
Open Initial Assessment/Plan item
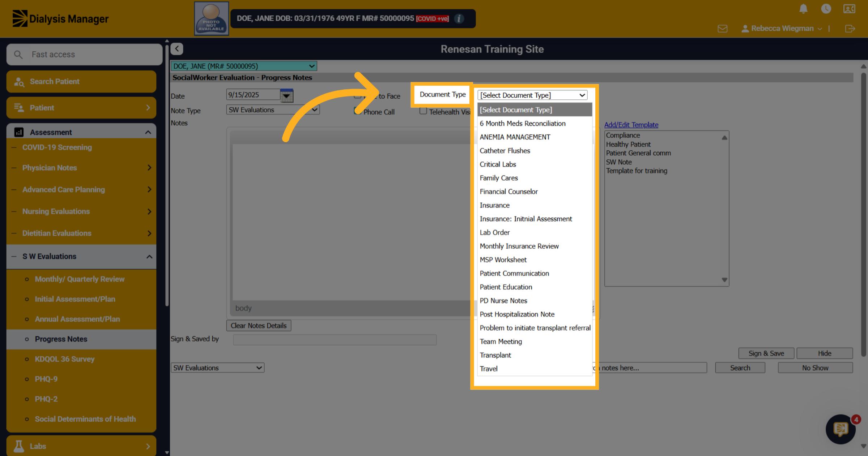tap(75, 299)
